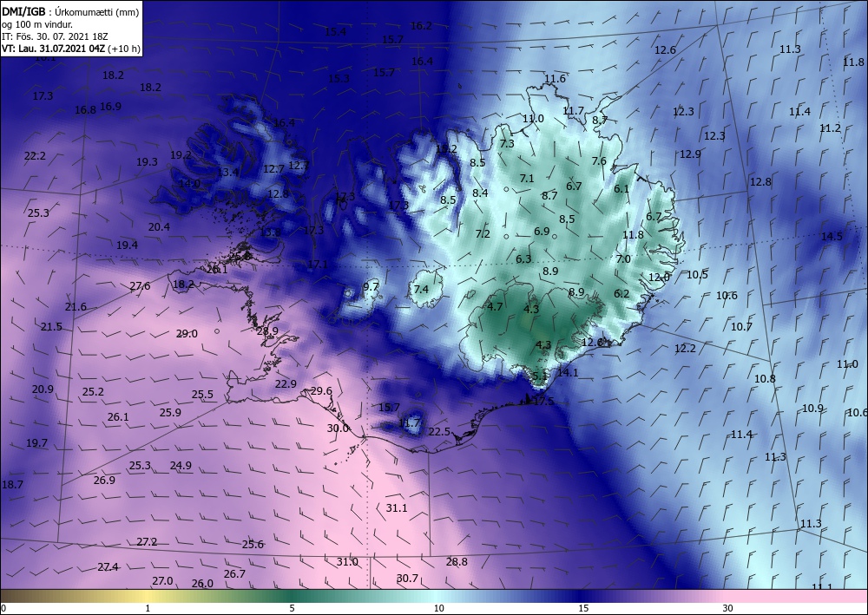Click the 11.6 value on the north coast
Screen dimensions: 868x615
tap(555, 79)
